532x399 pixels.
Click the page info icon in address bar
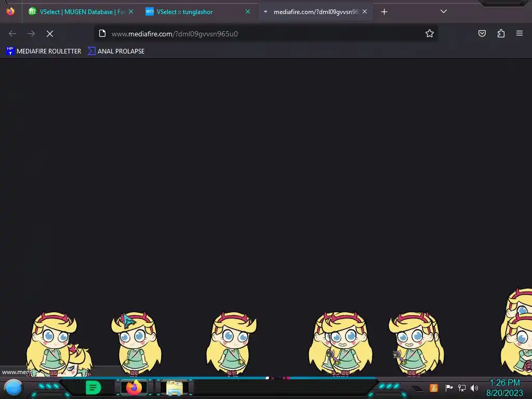click(x=102, y=34)
